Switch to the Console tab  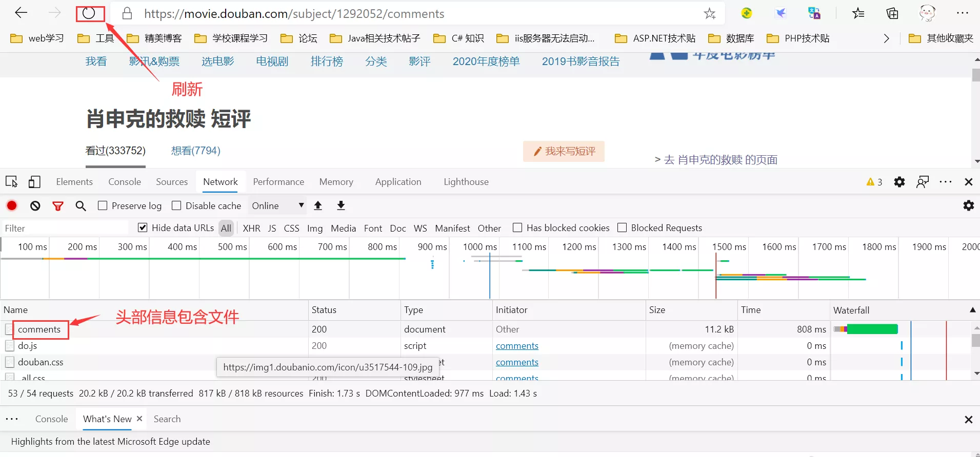(125, 182)
